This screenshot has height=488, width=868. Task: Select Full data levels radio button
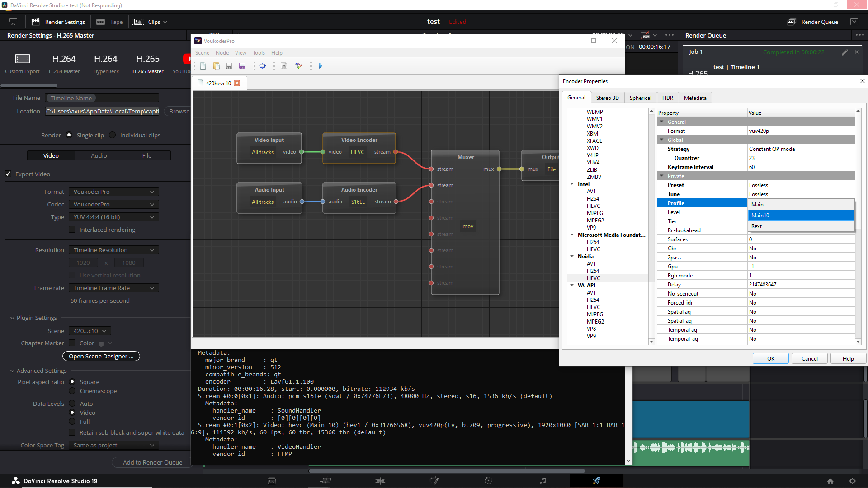pyautogui.click(x=72, y=422)
